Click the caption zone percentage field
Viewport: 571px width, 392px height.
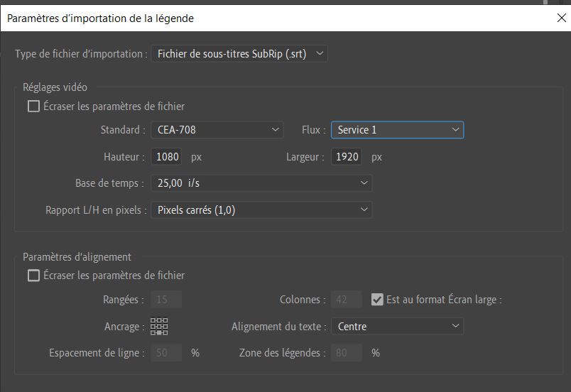347,352
